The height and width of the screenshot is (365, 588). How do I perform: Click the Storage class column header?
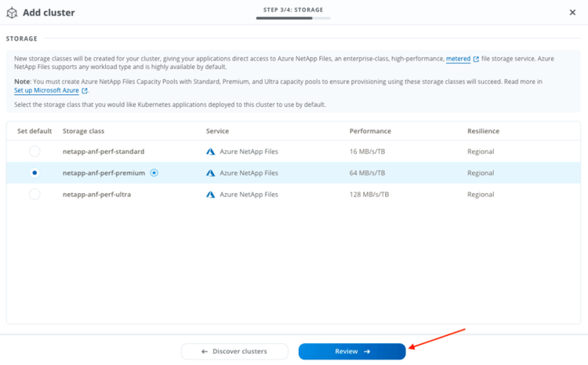(83, 131)
